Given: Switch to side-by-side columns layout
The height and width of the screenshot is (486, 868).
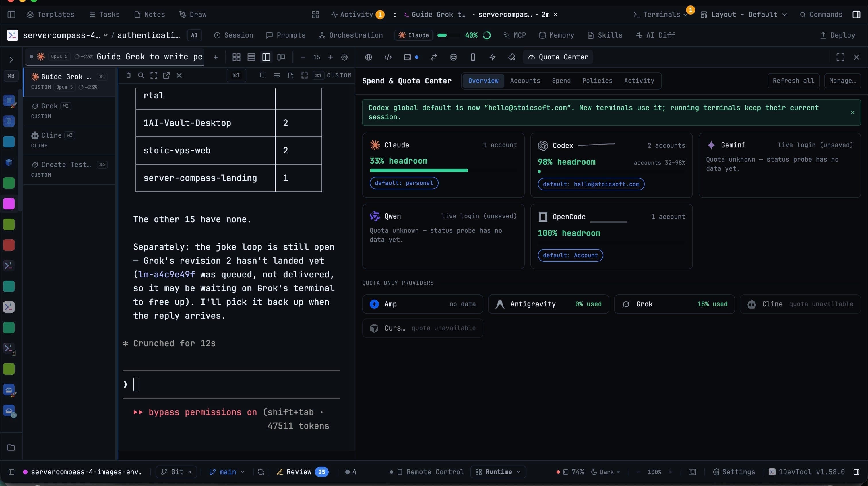Looking at the screenshot, I should (x=266, y=57).
